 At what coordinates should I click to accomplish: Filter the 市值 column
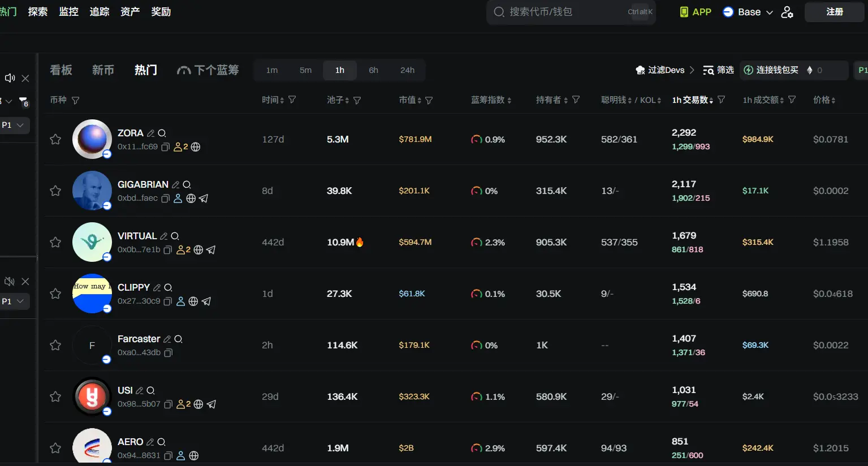coord(429,100)
